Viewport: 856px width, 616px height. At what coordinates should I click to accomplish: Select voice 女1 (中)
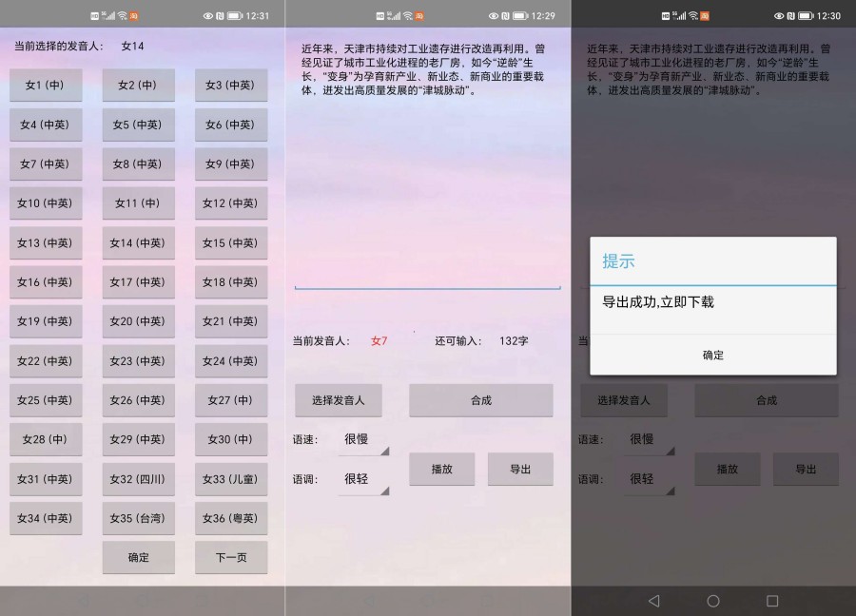(46, 86)
